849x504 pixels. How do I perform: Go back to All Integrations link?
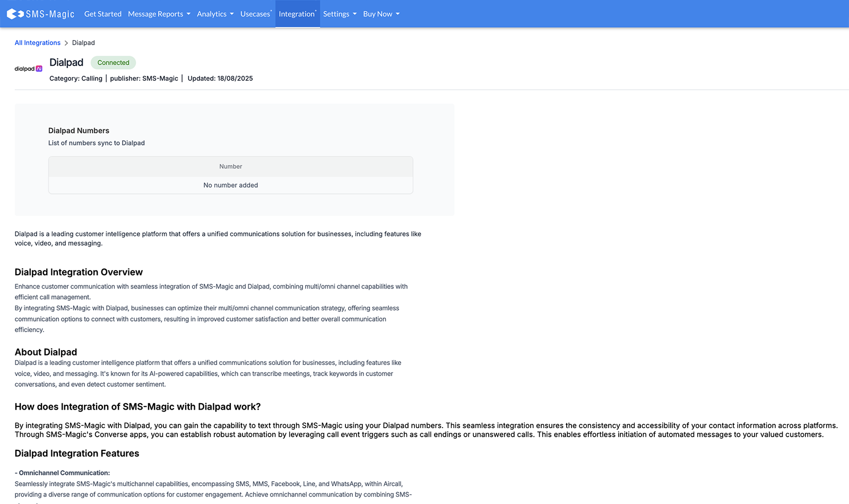click(38, 43)
